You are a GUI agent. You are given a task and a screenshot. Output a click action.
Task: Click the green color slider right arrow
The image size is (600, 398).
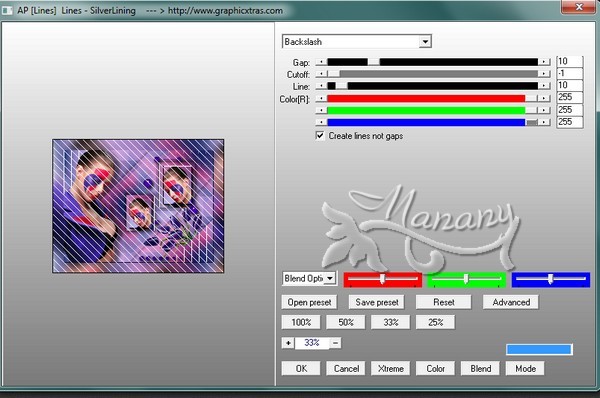pyautogui.click(x=544, y=111)
